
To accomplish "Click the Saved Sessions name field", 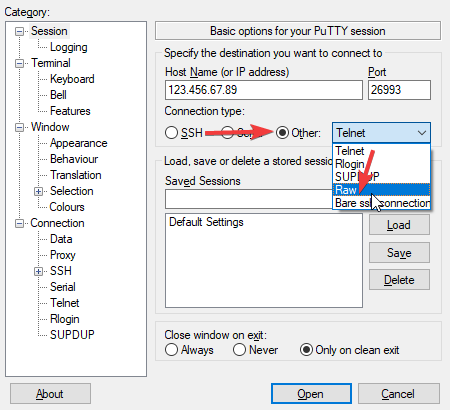I will tap(249, 199).
